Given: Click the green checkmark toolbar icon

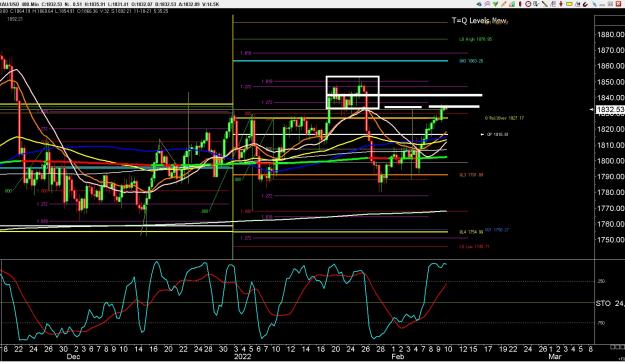Looking at the screenshot, I should [x=495, y=4].
